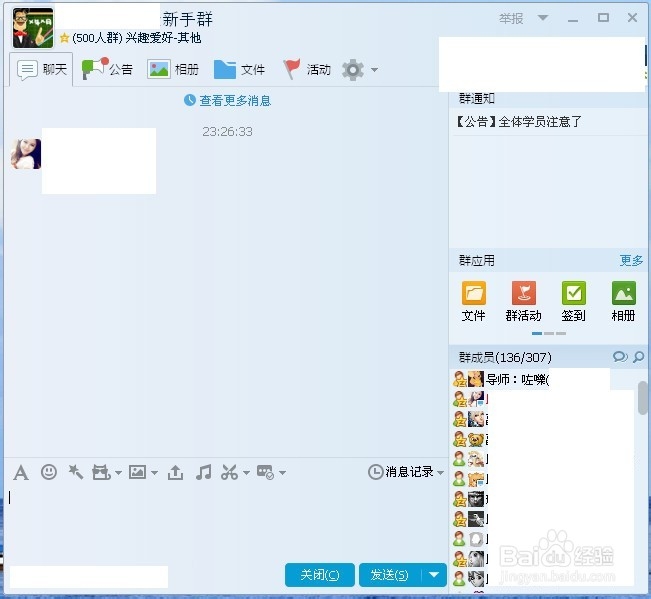
Task: Click the 发送(S) button
Action: pyautogui.click(x=390, y=575)
